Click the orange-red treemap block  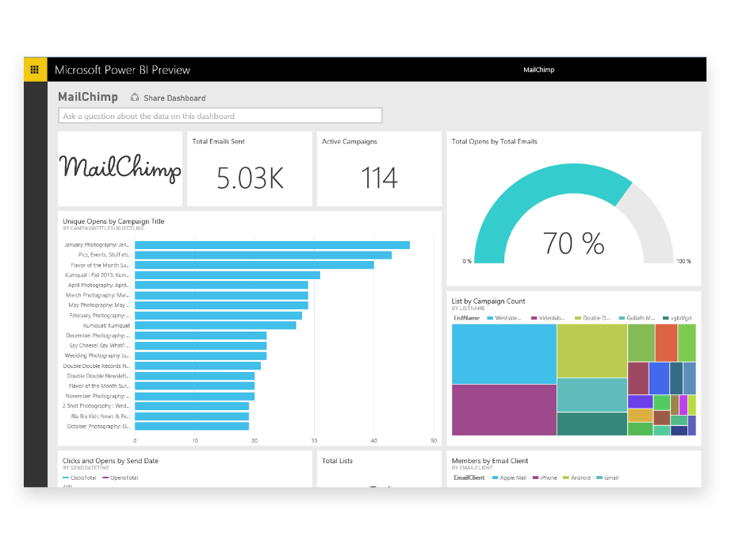point(666,343)
